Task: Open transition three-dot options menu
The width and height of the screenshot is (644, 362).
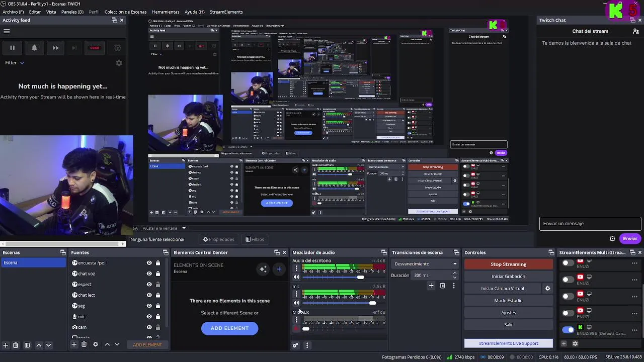Action: coord(454,286)
